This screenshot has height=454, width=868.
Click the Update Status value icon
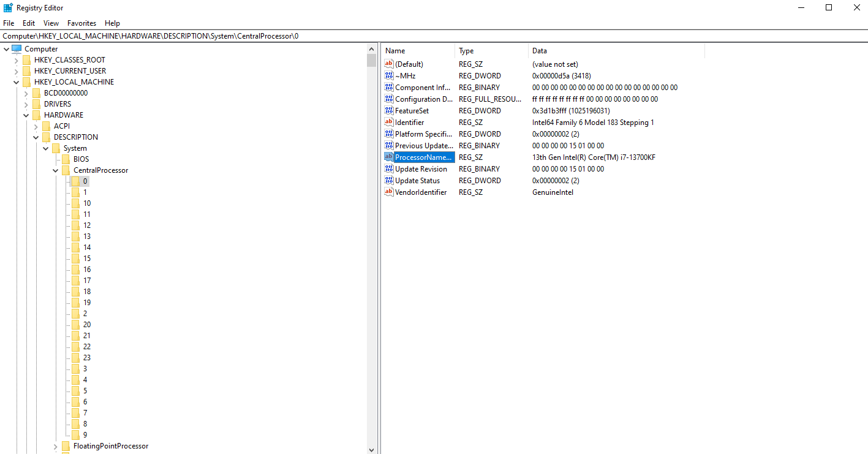(388, 180)
